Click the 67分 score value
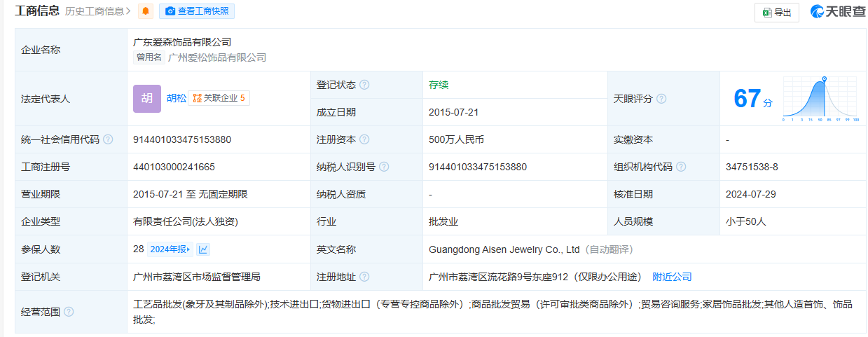Viewport: 868px width, 337px height. (753, 99)
